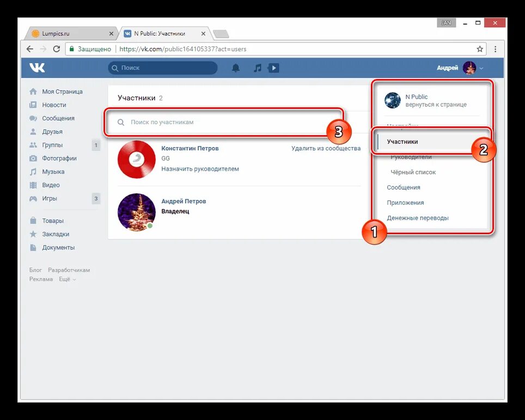The height and width of the screenshot is (420, 525).
Task: Click the JAN profile button in title bar
Action: coord(446,23)
